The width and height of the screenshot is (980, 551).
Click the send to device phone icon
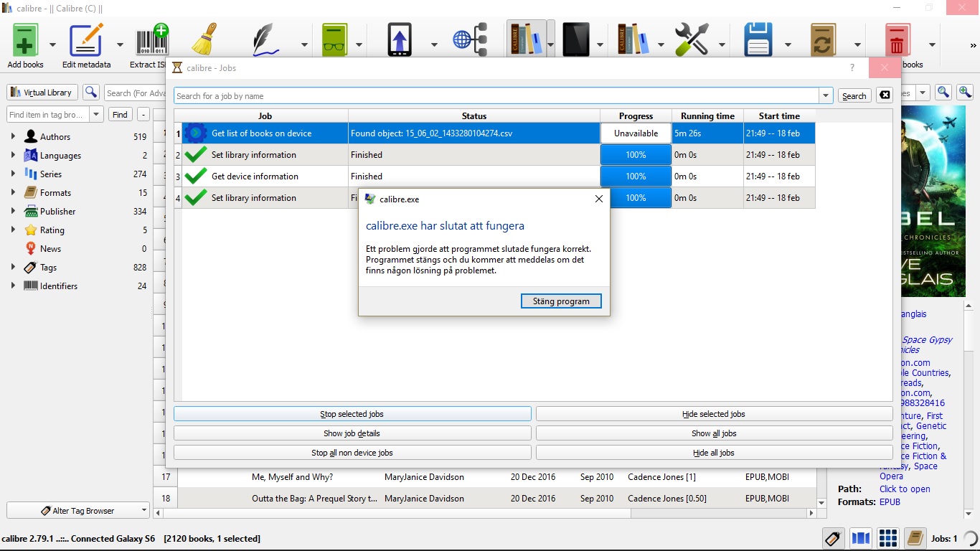pos(400,40)
